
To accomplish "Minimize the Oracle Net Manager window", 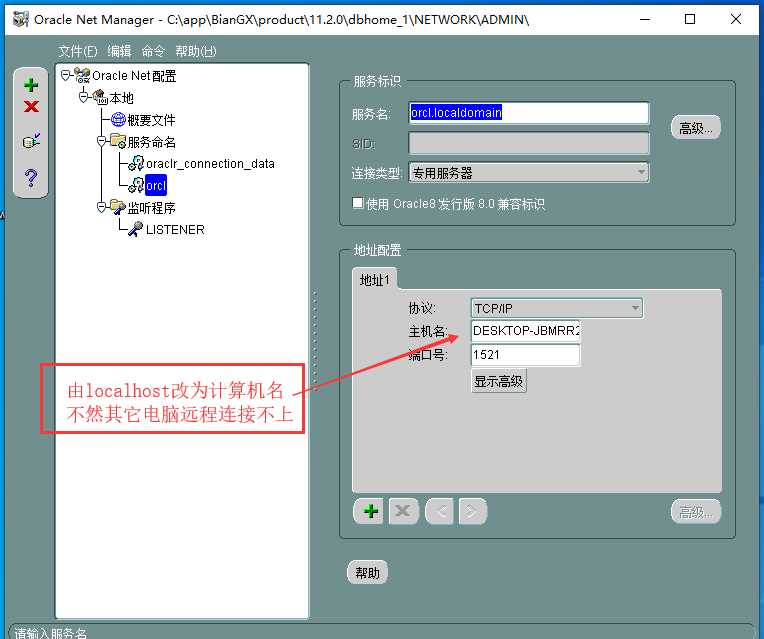I will [645, 19].
